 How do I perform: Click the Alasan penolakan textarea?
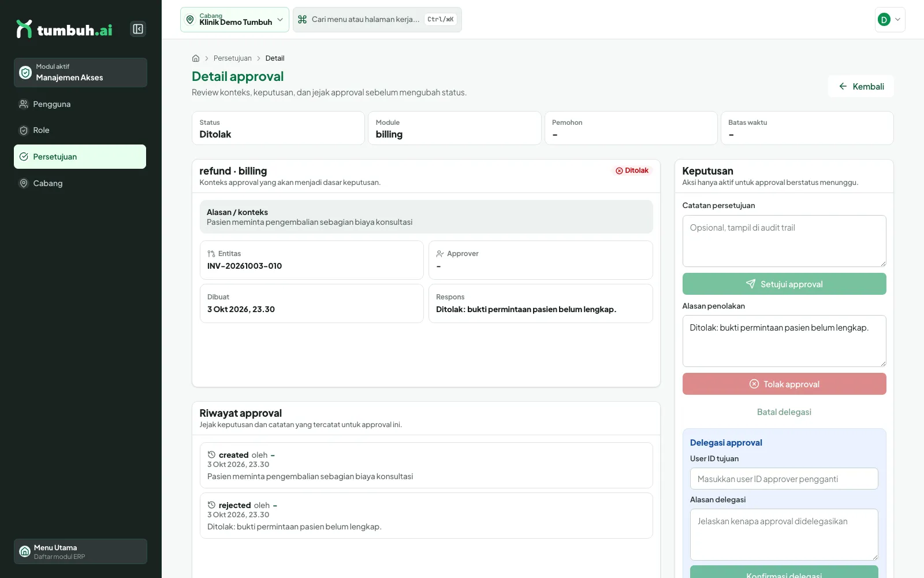tap(784, 341)
